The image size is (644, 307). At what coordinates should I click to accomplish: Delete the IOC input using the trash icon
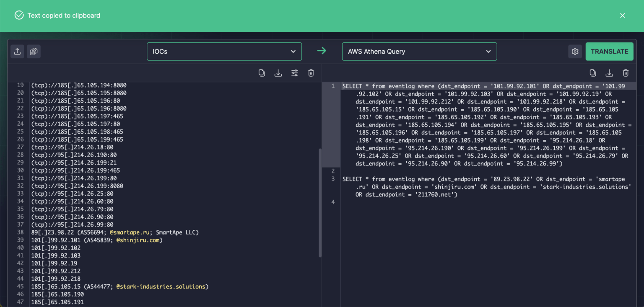click(311, 72)
